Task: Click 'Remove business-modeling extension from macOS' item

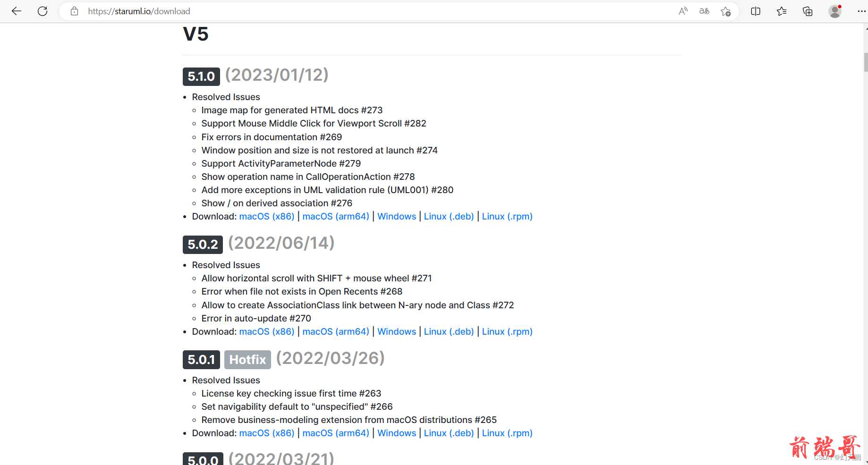Action: click(349, 420)
